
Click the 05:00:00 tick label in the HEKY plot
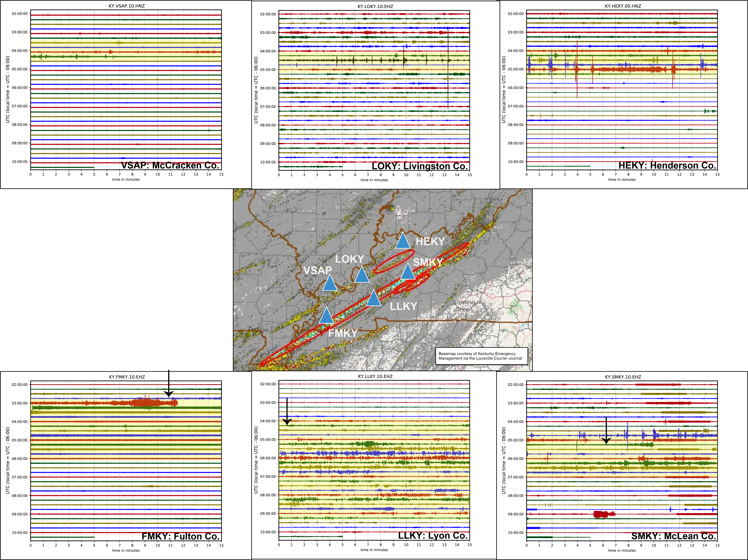(516, 69)
